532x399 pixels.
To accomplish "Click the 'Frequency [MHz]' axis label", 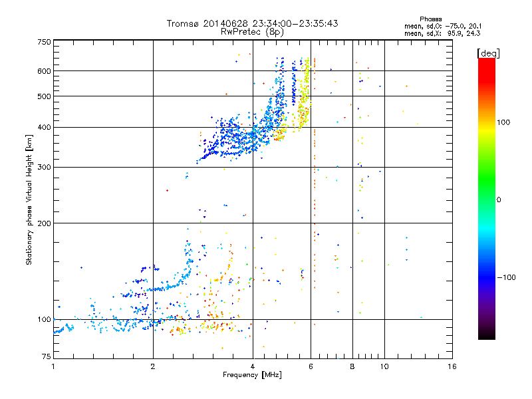I will click(252, 375).
